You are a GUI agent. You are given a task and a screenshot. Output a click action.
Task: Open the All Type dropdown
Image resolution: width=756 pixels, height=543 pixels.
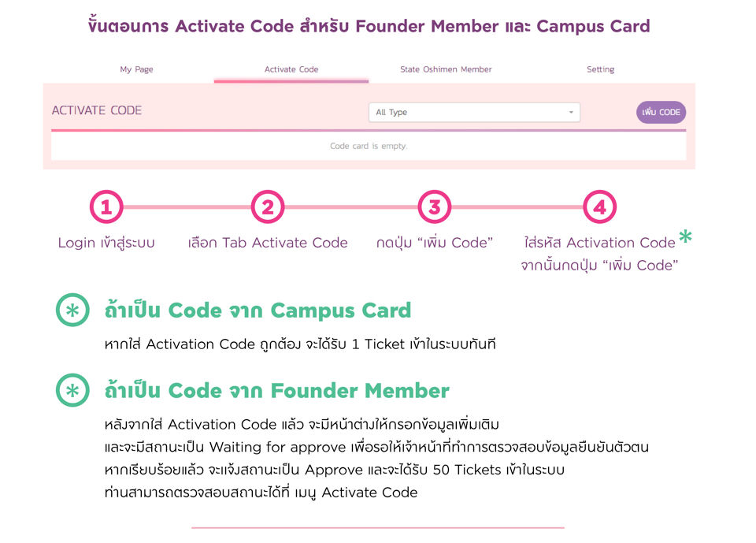[x=473, y=112]
